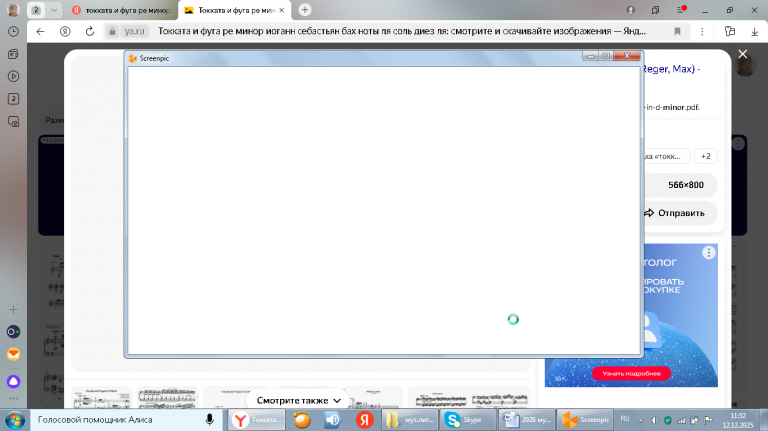The height and width of the screenshot is (431, 768).
Task: Open a new browser tab with the plus button
Action: (305, 10)
